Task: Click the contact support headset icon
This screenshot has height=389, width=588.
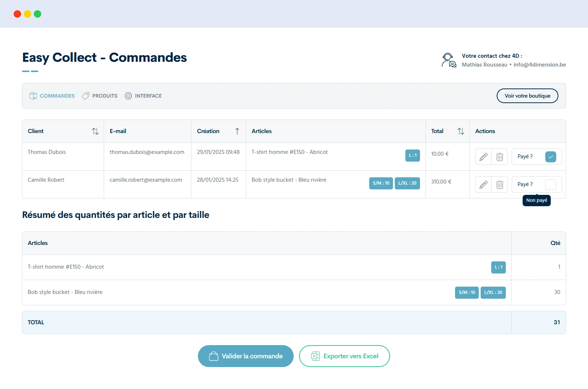Action: coord(448,60)
